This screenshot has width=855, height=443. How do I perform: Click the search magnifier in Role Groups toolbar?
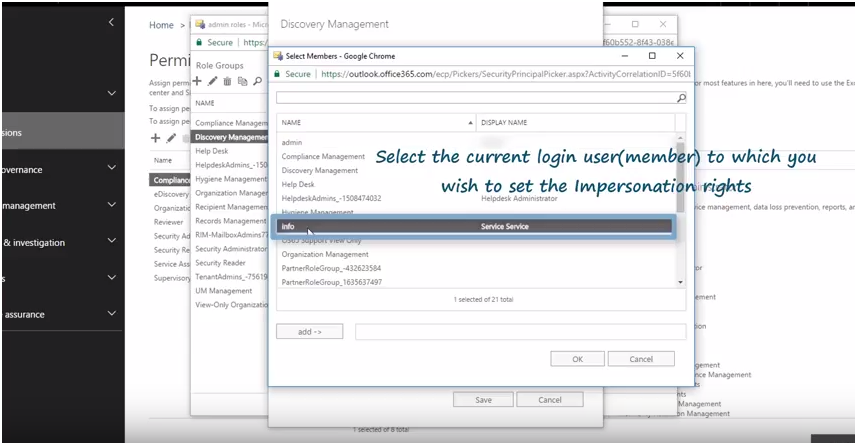[257, 81]
